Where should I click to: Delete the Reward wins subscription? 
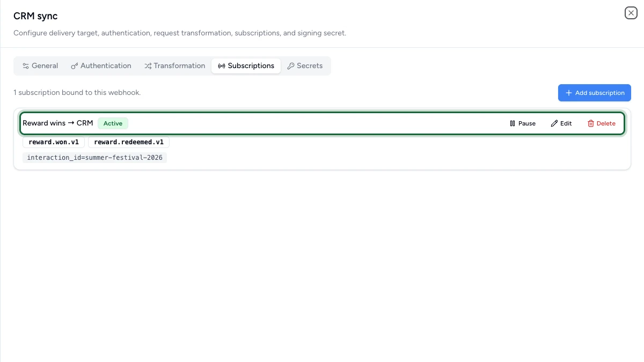pos(602,123)
